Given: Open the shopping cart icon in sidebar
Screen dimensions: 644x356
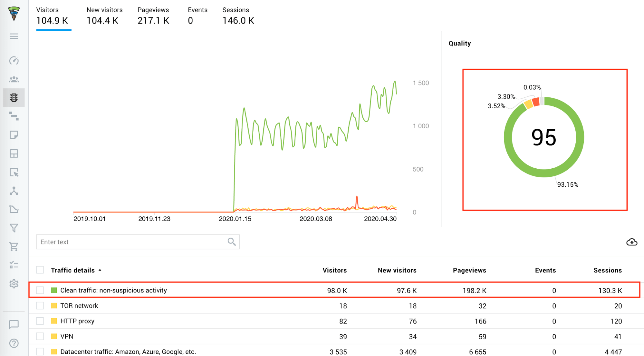Looking at the screenshot, I should 14,247.
